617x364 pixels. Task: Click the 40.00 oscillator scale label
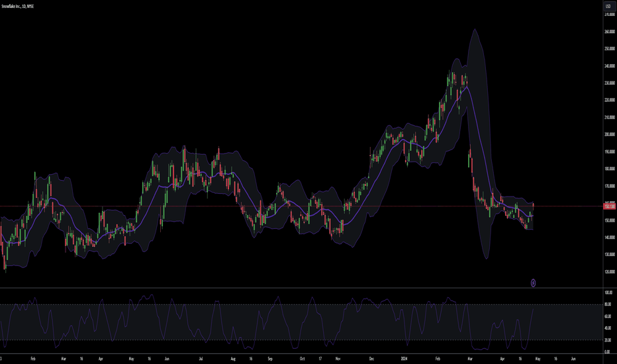pos(608,328)
